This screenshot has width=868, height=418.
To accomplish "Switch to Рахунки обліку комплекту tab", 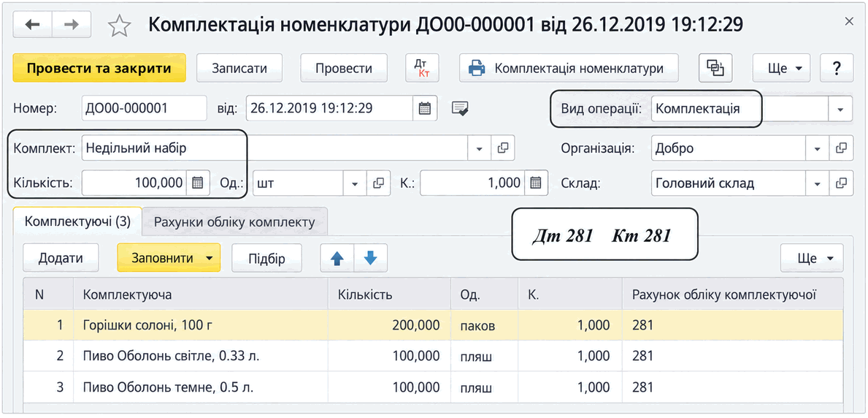I will click(235, 222).
